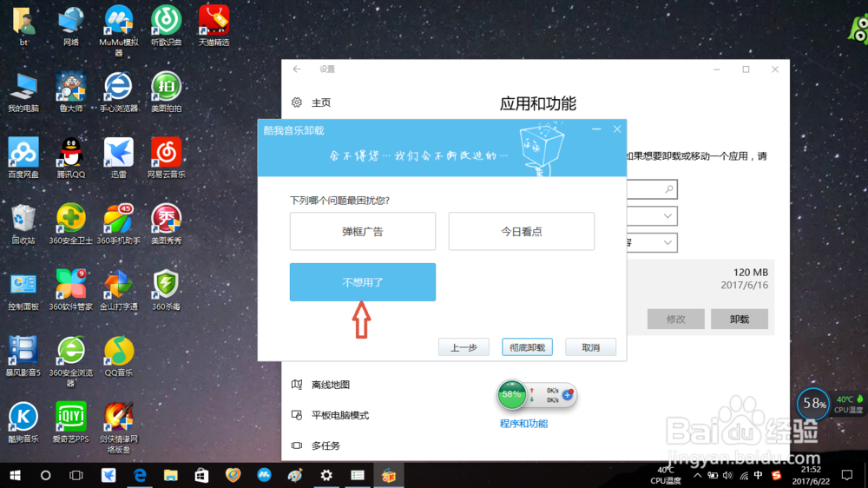Click taskbar volume speaker icon
This screenshot has height=488, width=868.
point(727,475)
